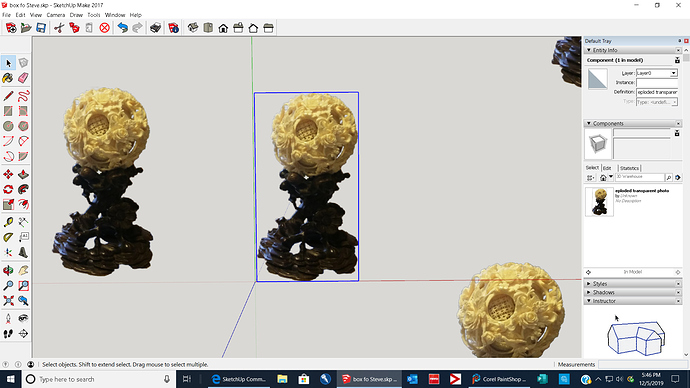Choose the Rectangle tool

point(8,111)
